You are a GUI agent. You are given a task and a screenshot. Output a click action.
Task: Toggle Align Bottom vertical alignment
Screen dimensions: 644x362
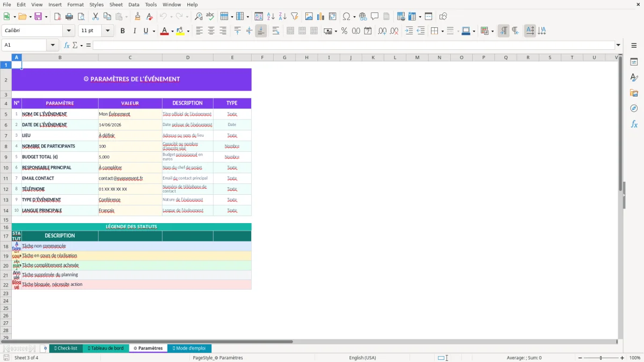[261, 31]
